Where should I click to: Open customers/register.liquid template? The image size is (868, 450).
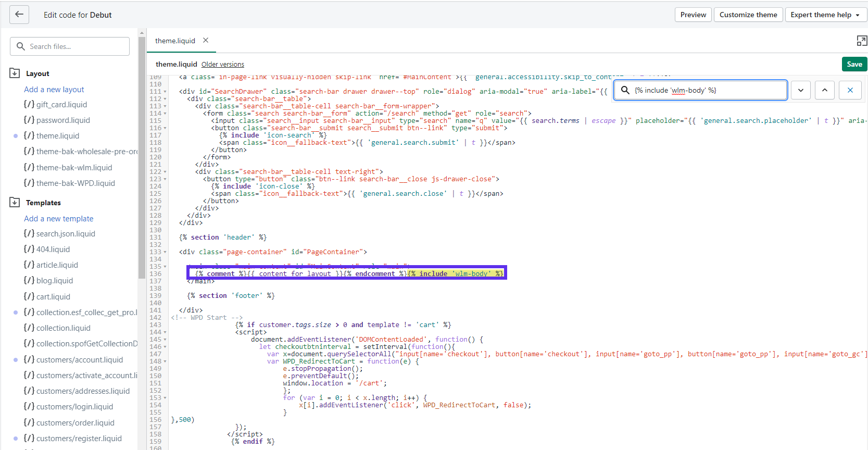[79, 439]
